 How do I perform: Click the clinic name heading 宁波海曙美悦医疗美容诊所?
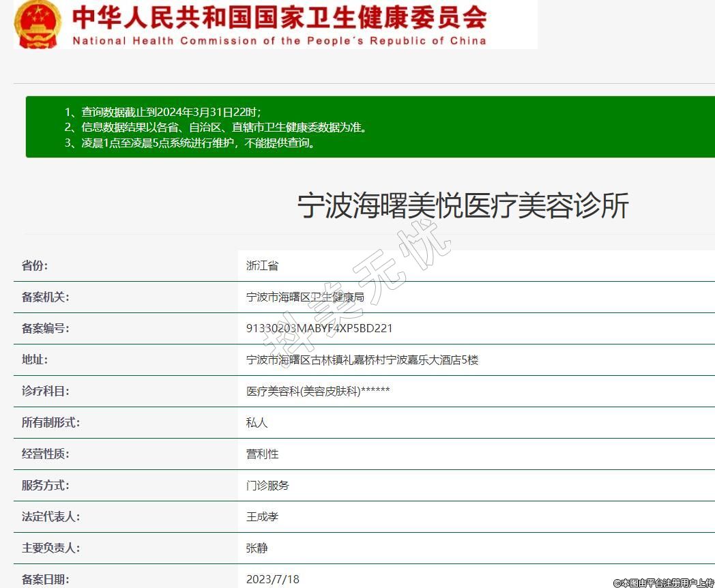[463, 206]
